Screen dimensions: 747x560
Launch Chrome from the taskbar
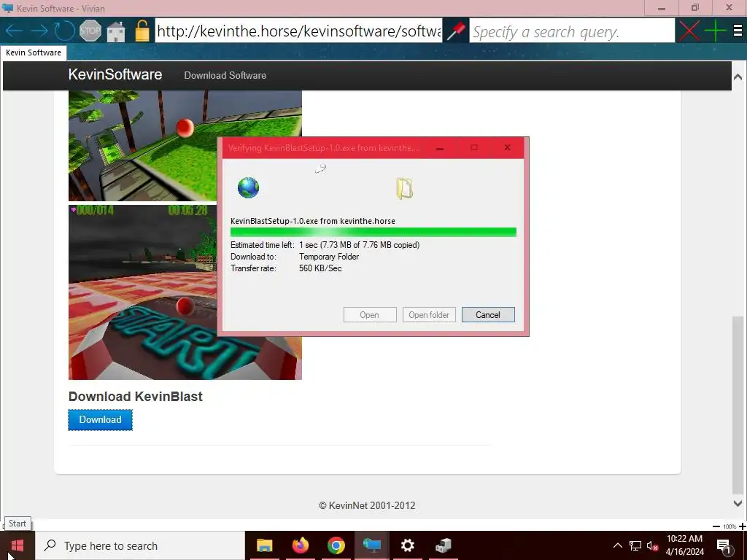(336, 545)
